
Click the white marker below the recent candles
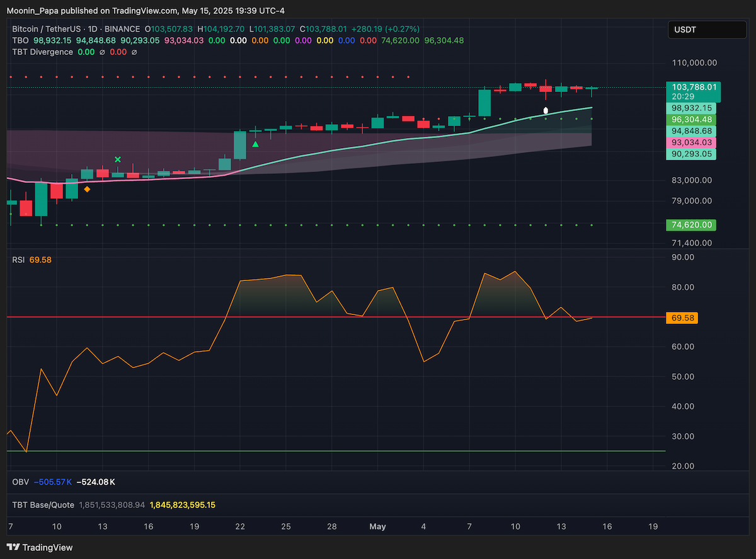point(546,110)
